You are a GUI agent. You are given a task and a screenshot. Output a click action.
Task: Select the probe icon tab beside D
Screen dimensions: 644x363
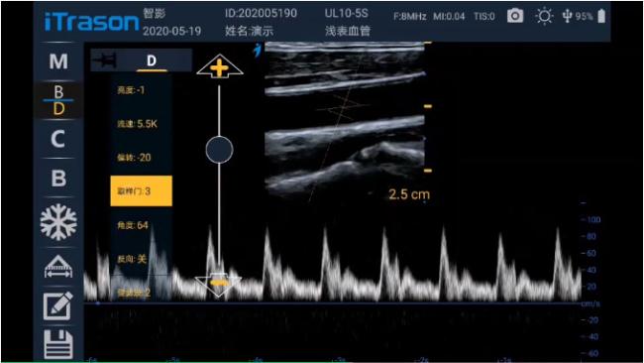click(105, 60)
